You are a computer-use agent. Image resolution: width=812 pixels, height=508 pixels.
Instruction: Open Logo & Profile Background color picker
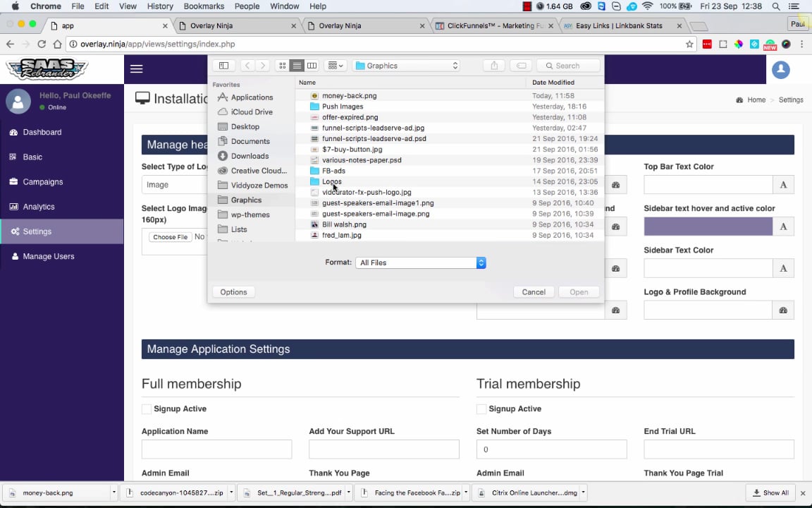point(783,310)
